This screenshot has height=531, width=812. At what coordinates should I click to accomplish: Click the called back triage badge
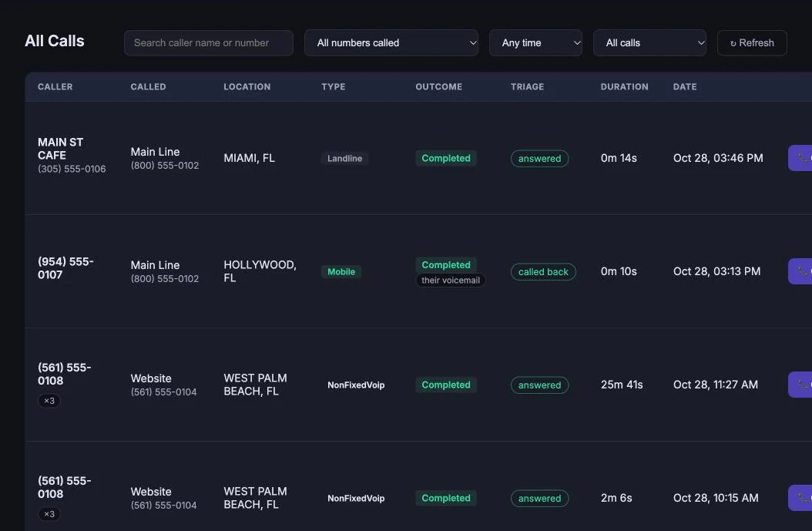tap(543, 272)
